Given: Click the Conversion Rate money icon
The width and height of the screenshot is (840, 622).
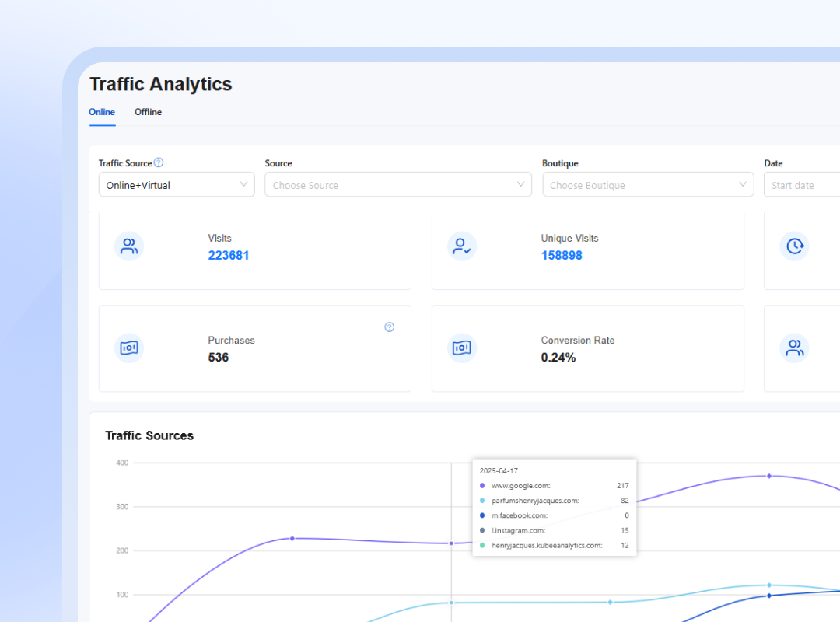Looking at the screenshot, I should [462, 348].
